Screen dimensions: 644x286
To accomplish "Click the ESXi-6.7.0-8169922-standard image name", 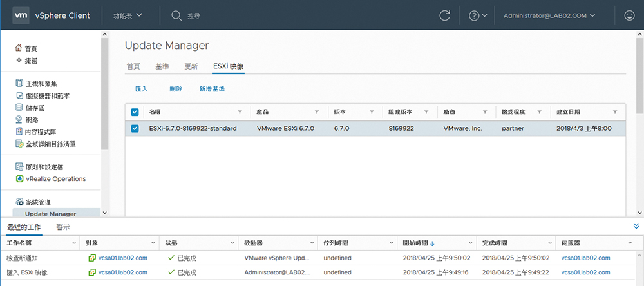I will pos(193,129).
